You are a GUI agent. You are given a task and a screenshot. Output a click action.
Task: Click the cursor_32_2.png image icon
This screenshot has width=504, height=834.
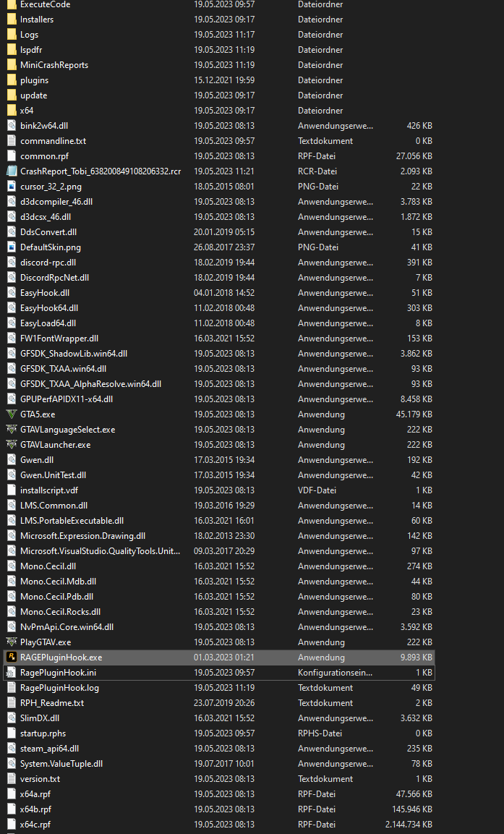12,187
